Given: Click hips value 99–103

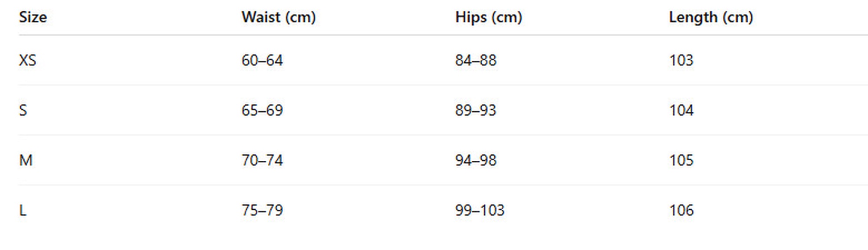Looking at the screenshot, I should [480, 211].
